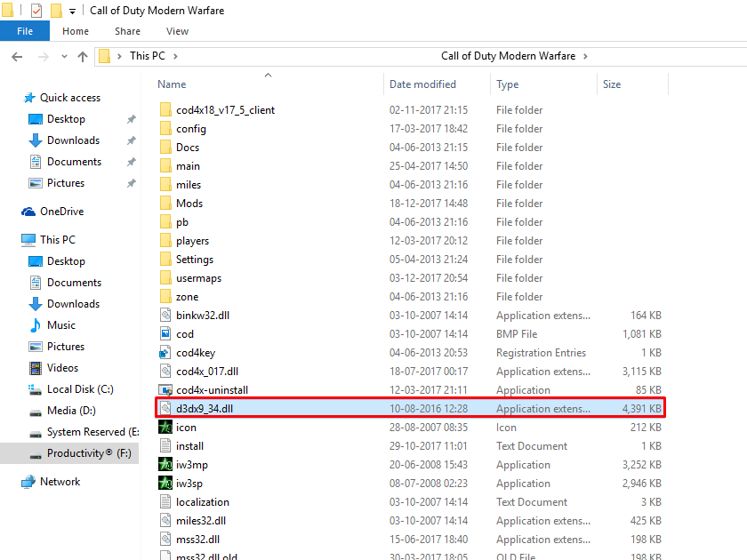Click Registration Entries type cell
The width and height of the screenshot is (747, 560).
541,353
